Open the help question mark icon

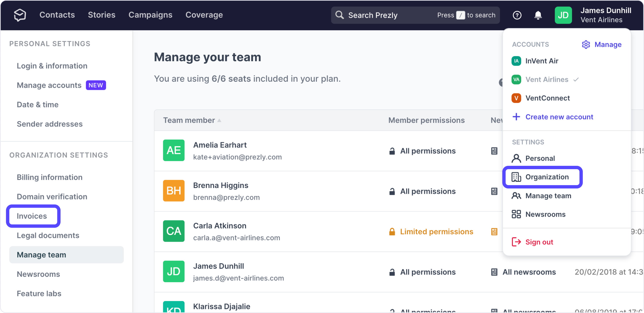click(x=517, y=15)
